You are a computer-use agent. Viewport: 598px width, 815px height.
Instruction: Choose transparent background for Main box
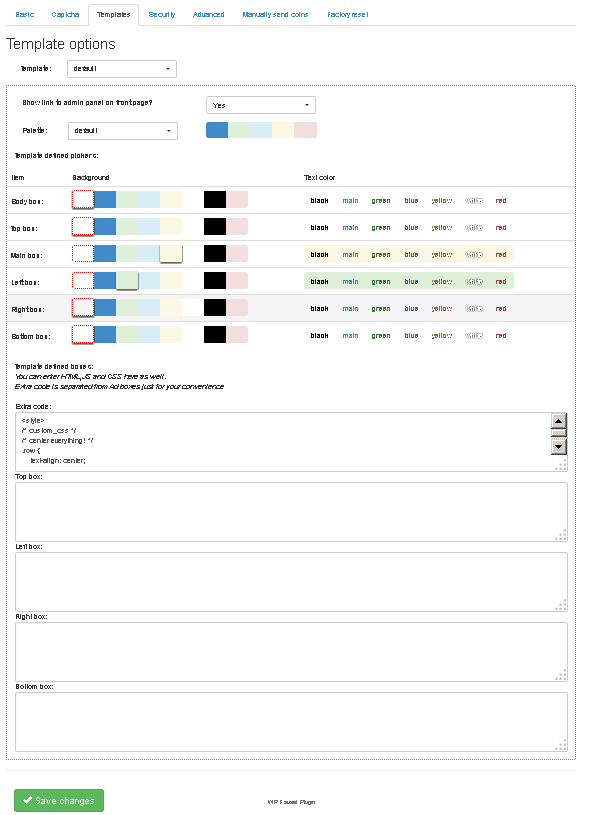[x=83, y=254]
